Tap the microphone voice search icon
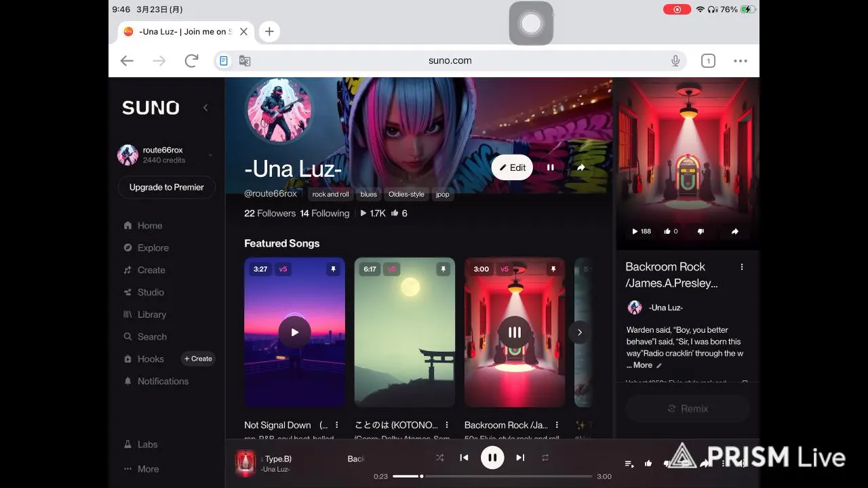Image resolution: width=868 pixels, height=488 pixels. click(675, 60)
